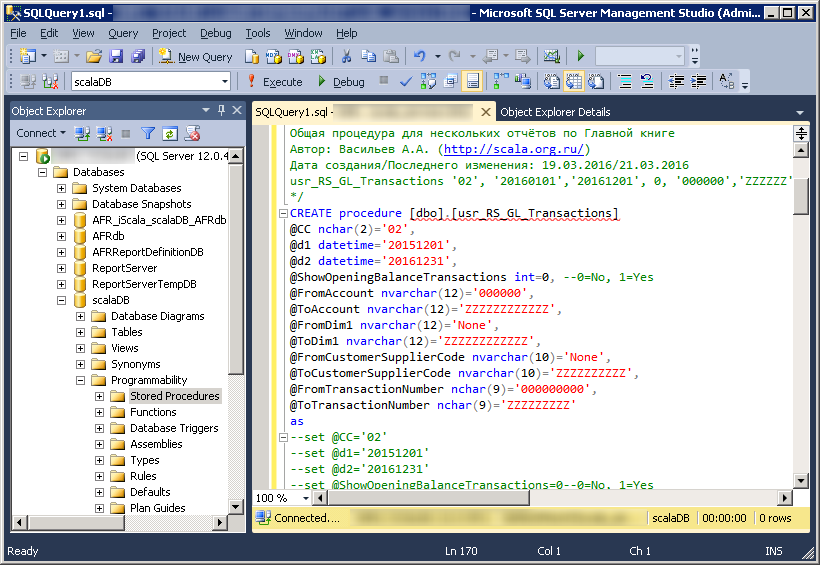Expand the Functions folder
The image size is (820, 565).
pyautogui.click(x=99, y=412)
